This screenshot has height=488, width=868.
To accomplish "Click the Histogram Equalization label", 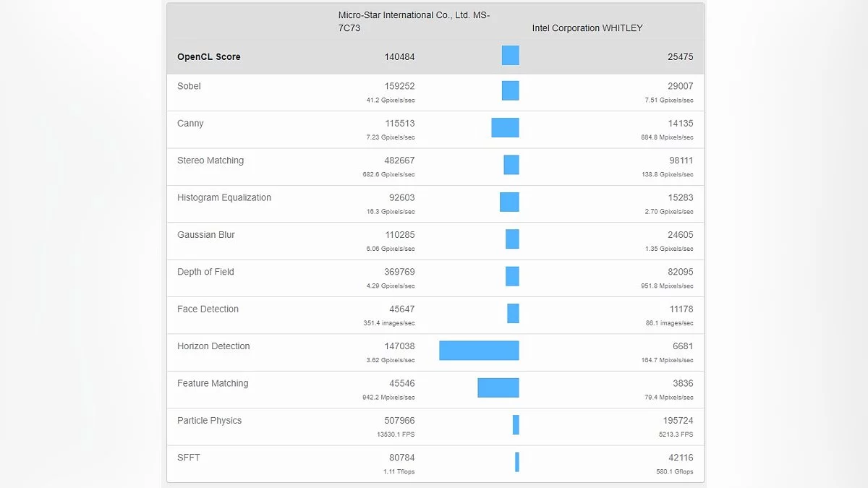I will pyautogui.click(x=224, y=197).
